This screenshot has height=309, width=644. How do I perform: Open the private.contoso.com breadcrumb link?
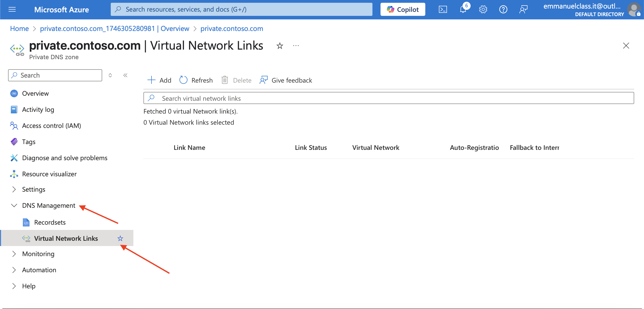pos(232,28)
